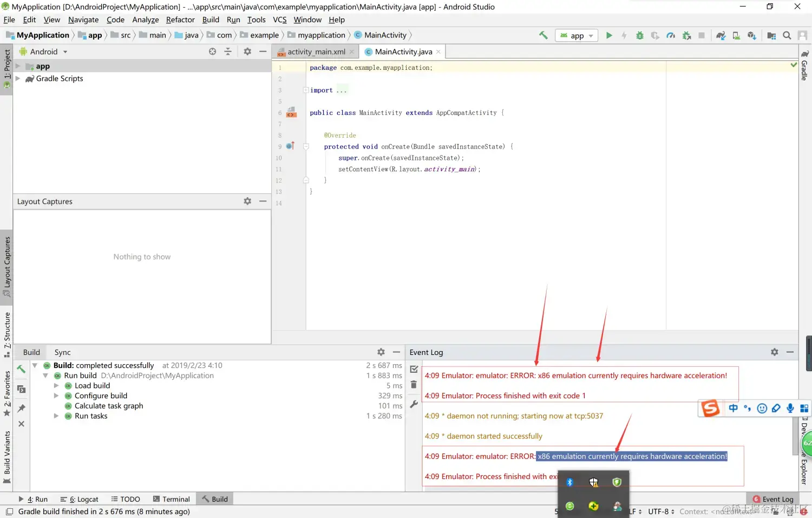Open the Android project view dropdown
This screenshot has width=812, height=518.
(44, 51)
